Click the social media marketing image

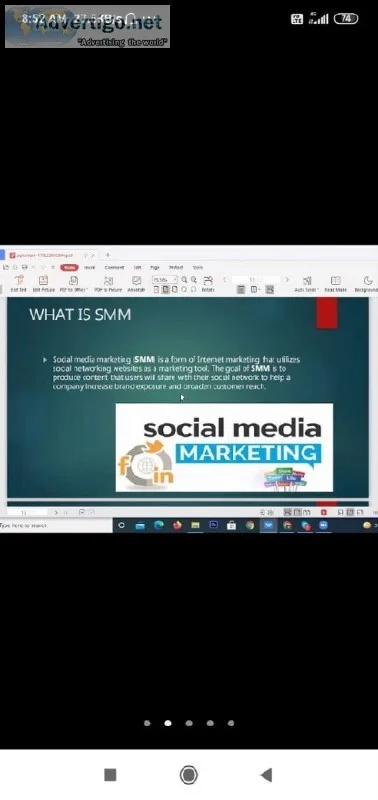[x=224, y=447]
